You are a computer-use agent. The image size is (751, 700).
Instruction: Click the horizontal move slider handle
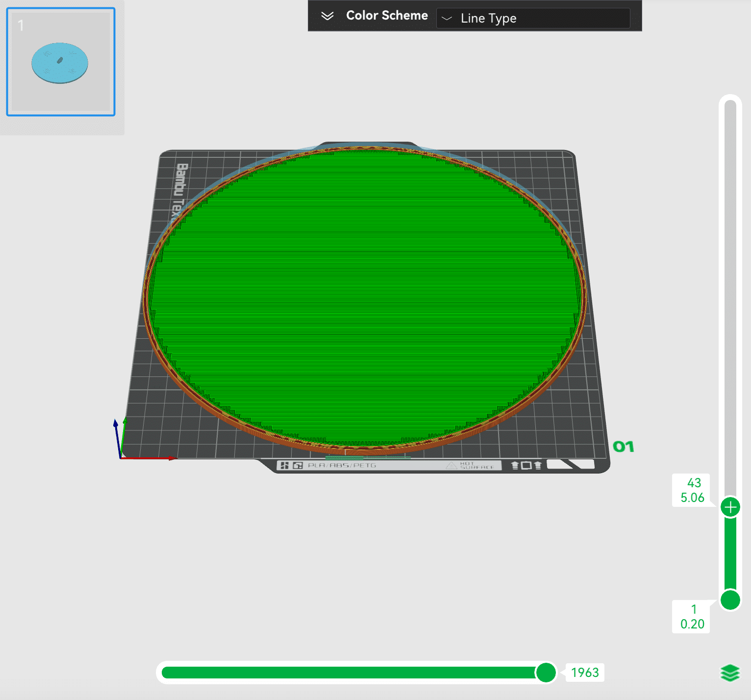pos(546,673)
